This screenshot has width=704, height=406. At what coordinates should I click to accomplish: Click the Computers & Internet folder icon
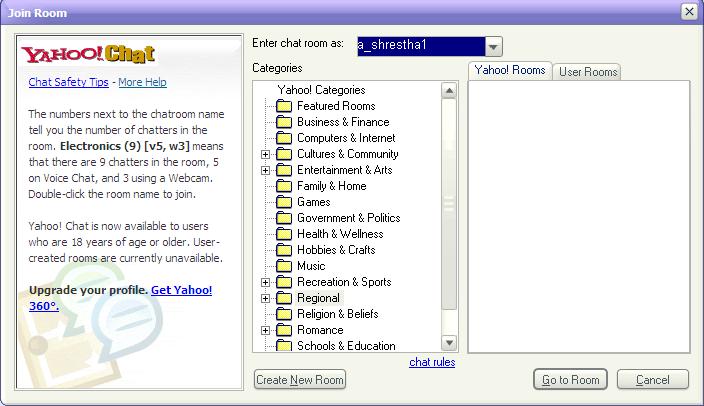coord(284,138)
